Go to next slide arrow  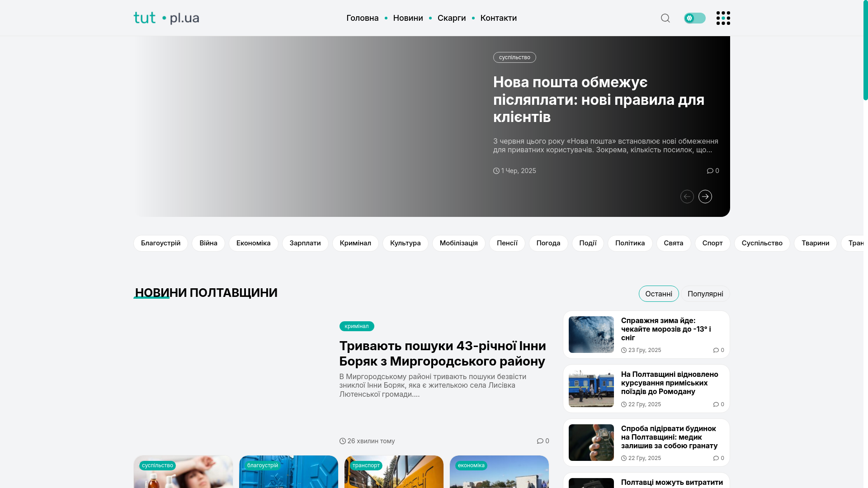[705, 197]
